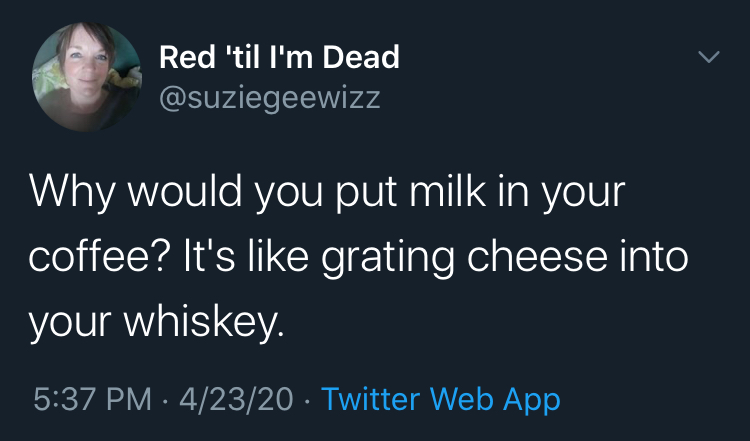Click the @suziegeewizz handle
Screen dimensions: 750x441
click(x=270, y=98)
